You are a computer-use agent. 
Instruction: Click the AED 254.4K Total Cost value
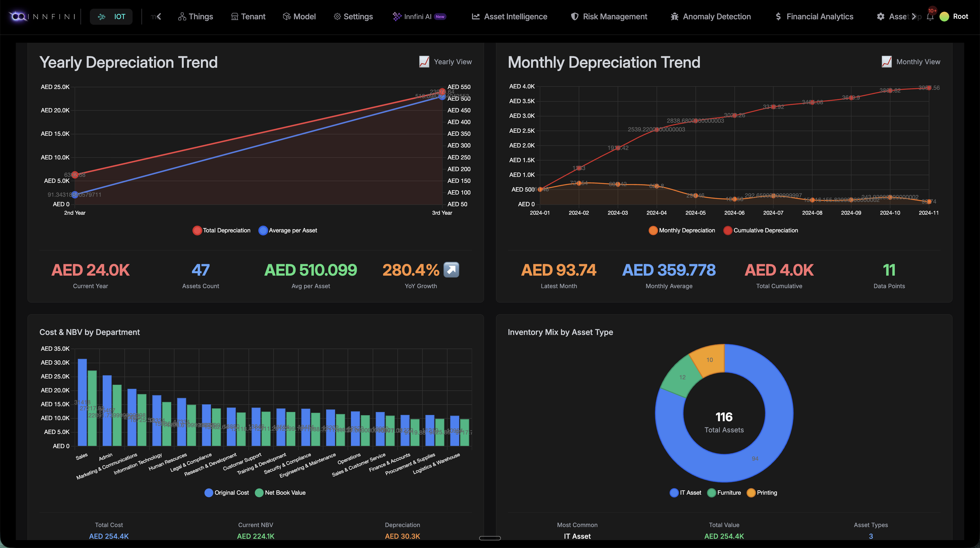(x=109, y=536)
